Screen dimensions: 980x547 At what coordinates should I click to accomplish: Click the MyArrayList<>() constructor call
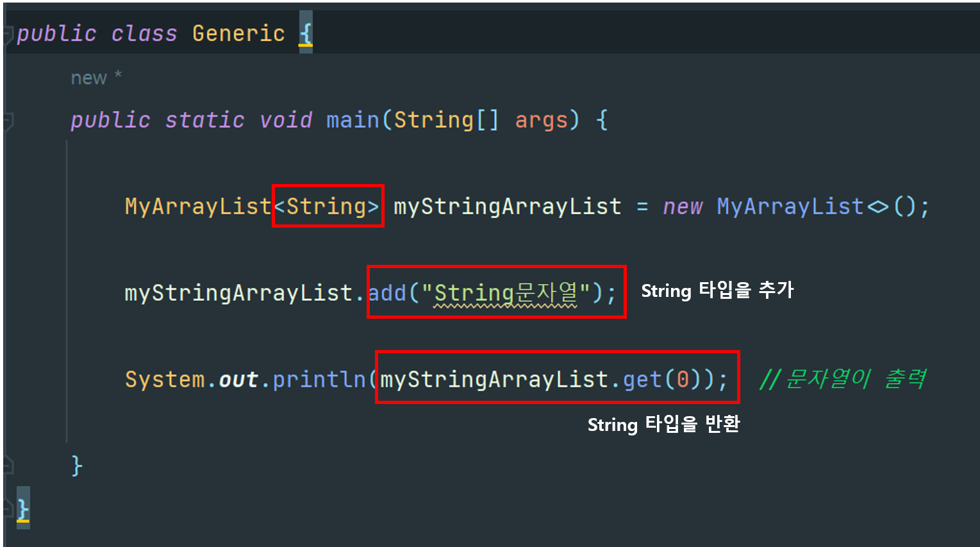point(822,206)
